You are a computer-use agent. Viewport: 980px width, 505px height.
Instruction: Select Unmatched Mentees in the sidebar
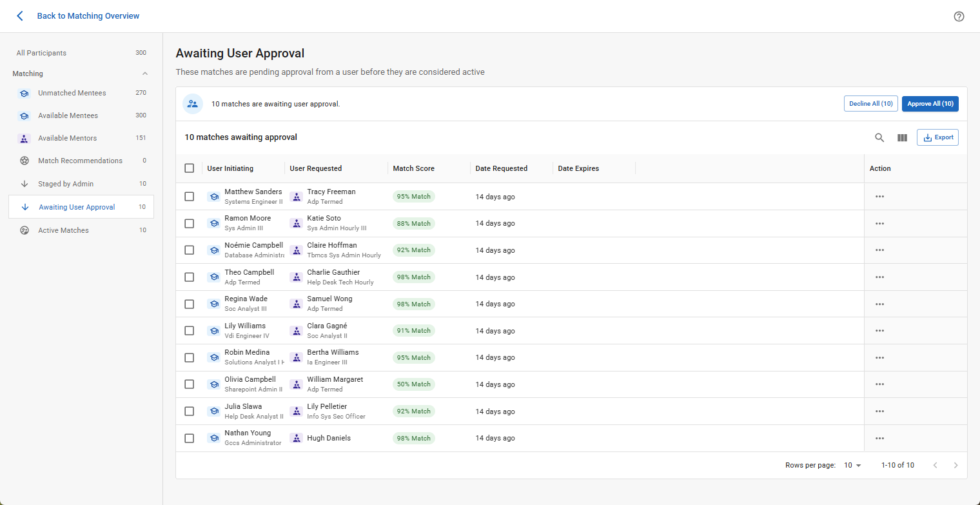coord(81,93)
